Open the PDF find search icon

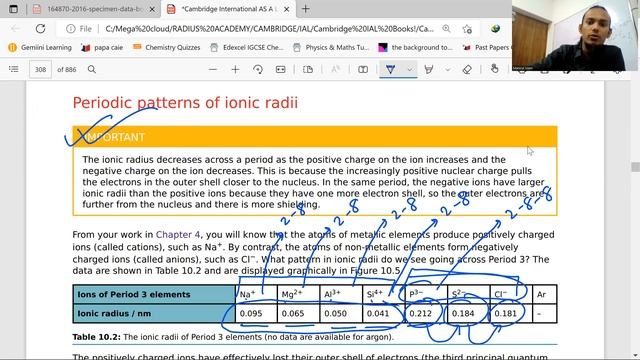pyautogui.click(x=92, y=69)
